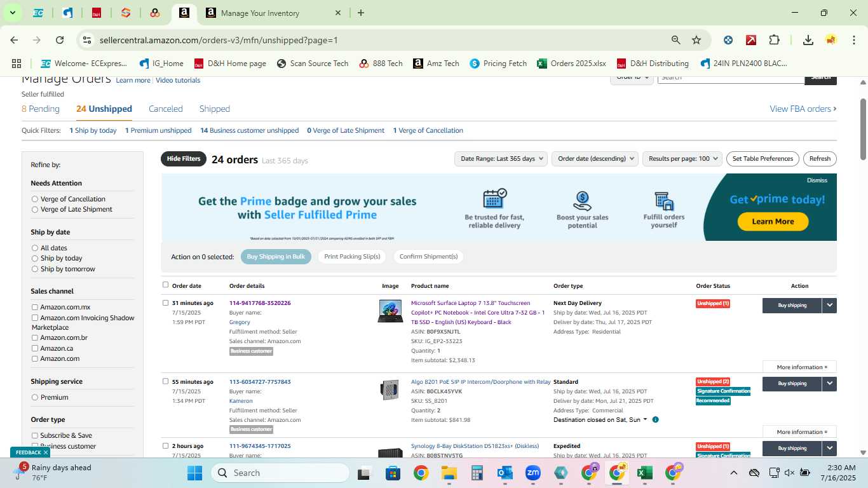Switch to the Canceled tab
The width and height of the screenshot is (868, 488).
166,109
